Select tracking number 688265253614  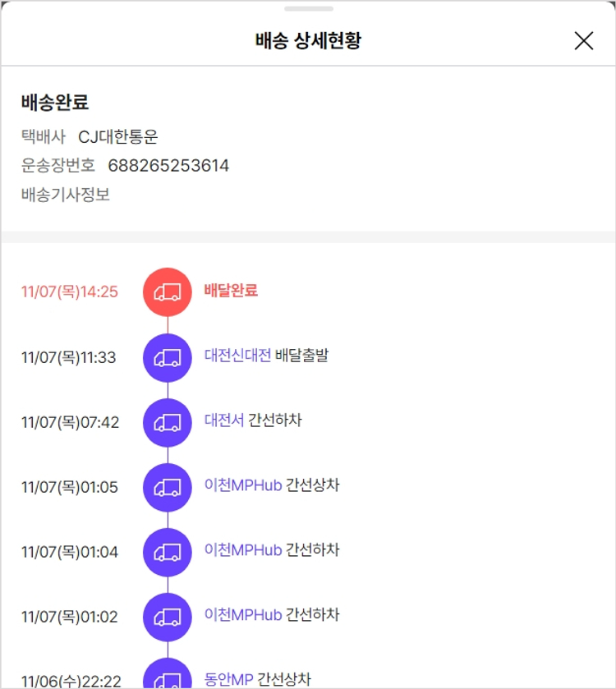click(168, 166)
